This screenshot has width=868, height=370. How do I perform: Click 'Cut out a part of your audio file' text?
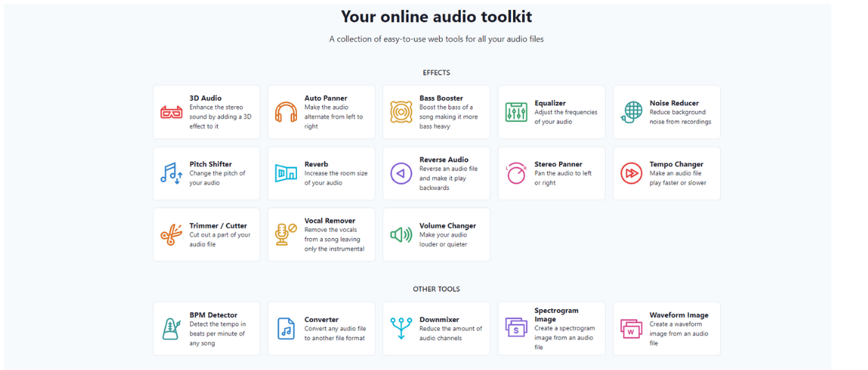pos(220,239)
